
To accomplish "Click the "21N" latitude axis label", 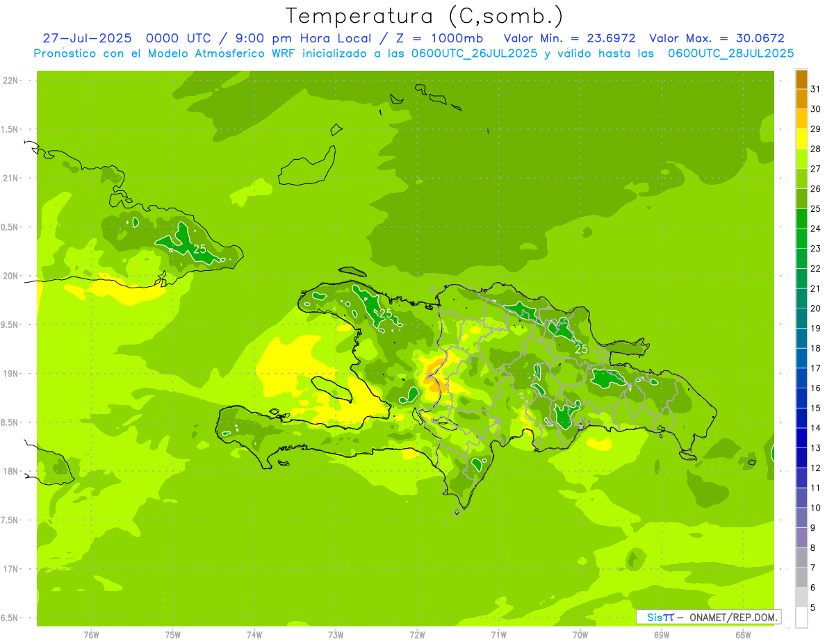I will [x=10, y=179].
